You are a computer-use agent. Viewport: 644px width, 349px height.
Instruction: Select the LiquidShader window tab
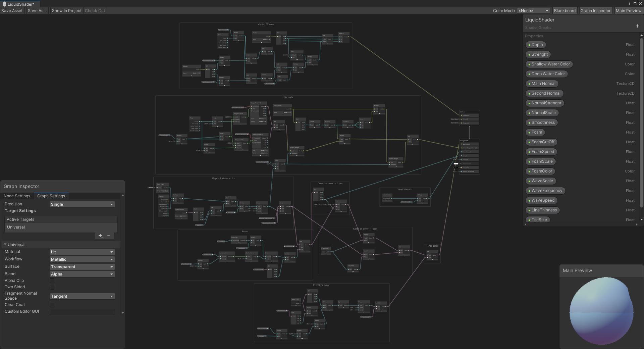pyautogui.click(x=20, y=4)
